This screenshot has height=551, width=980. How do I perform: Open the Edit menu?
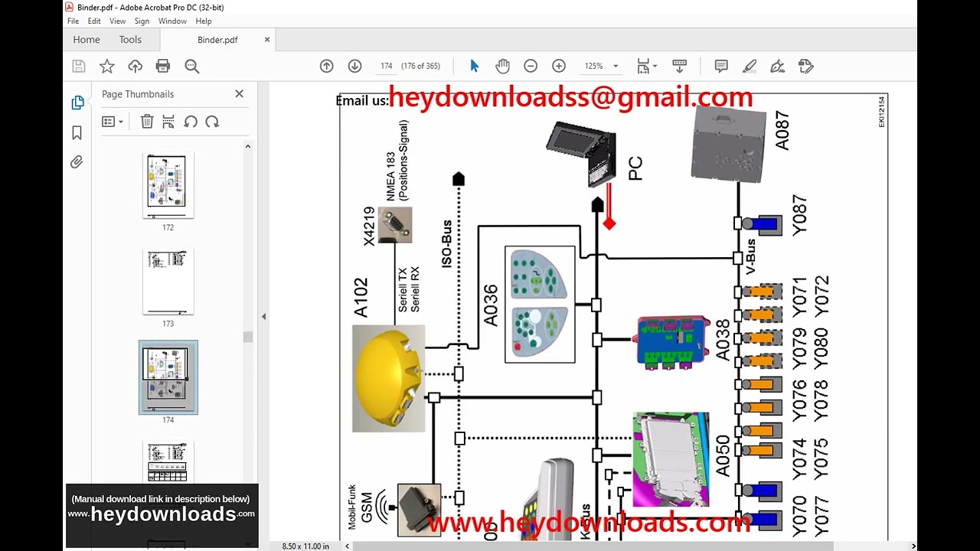click(x=94, y=21)
